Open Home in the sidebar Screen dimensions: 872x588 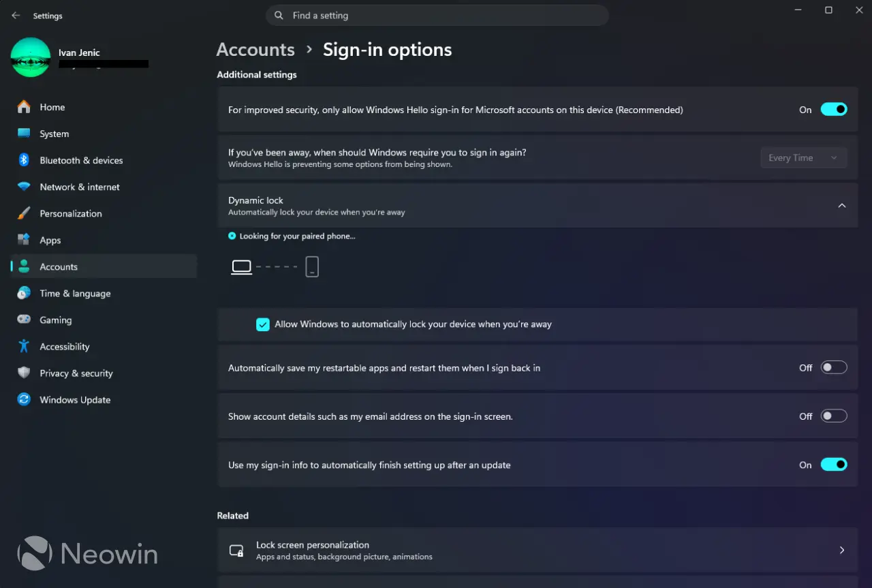pyautogui.click(x=104, y=107)
